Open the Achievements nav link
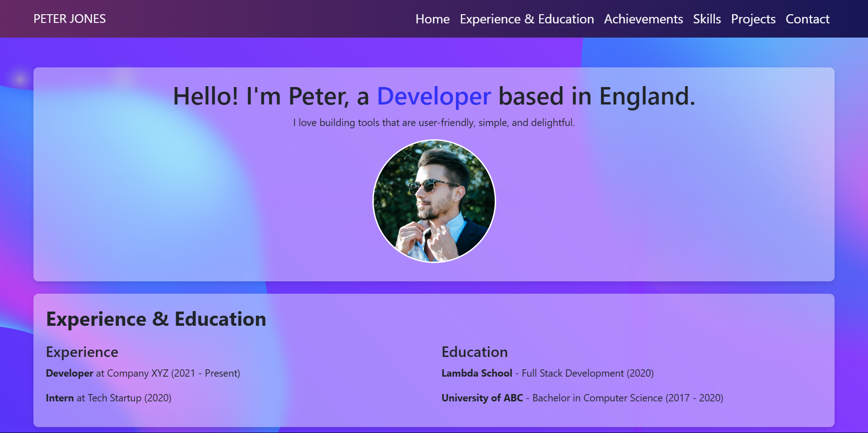 coord(644,19)
